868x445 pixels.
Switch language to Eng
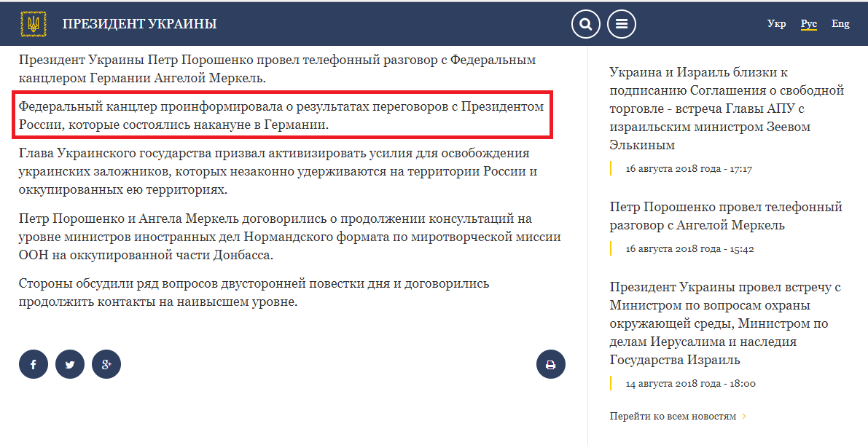pos(840,24)
